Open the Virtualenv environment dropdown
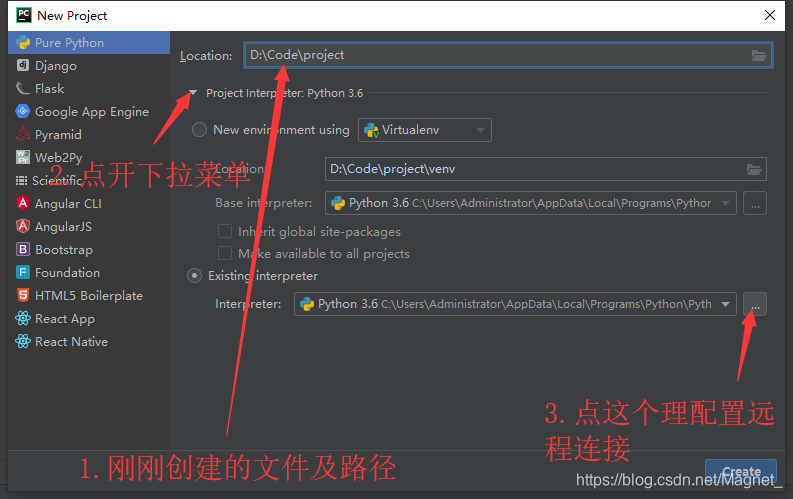 pos(425,130)
